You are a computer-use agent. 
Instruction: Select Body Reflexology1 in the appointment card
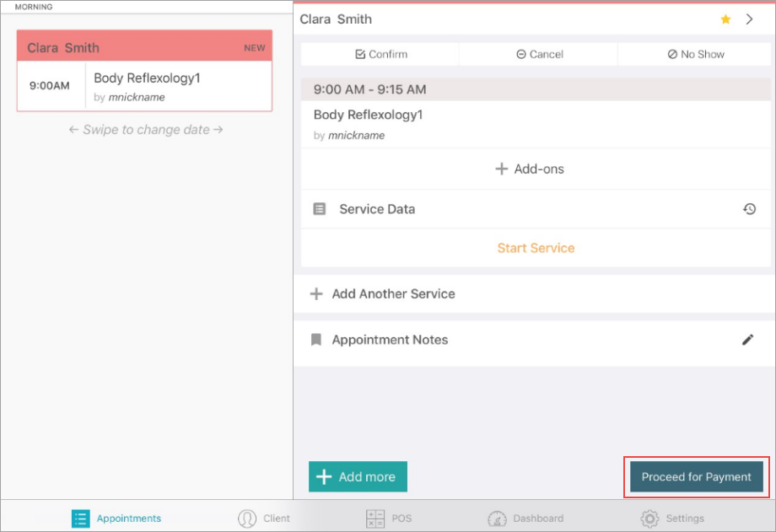tap(147, 78)
